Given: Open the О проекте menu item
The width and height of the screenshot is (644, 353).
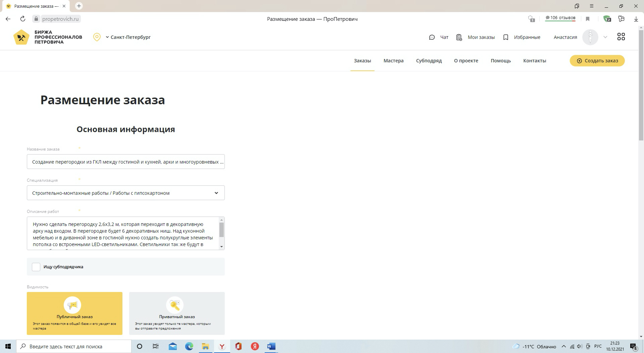Looking at the screenshot, I should 466,61.
